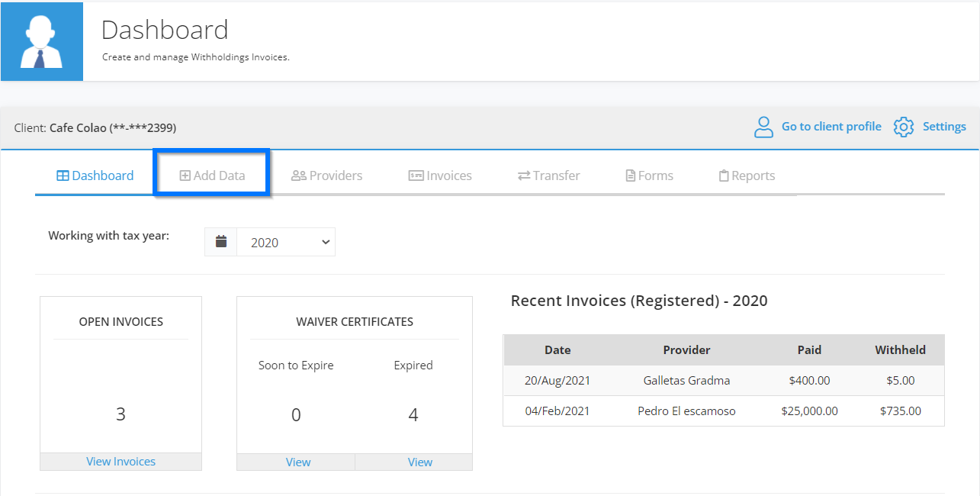
Task: Click the Settings gear icon
Action: (x=904, y=127)
